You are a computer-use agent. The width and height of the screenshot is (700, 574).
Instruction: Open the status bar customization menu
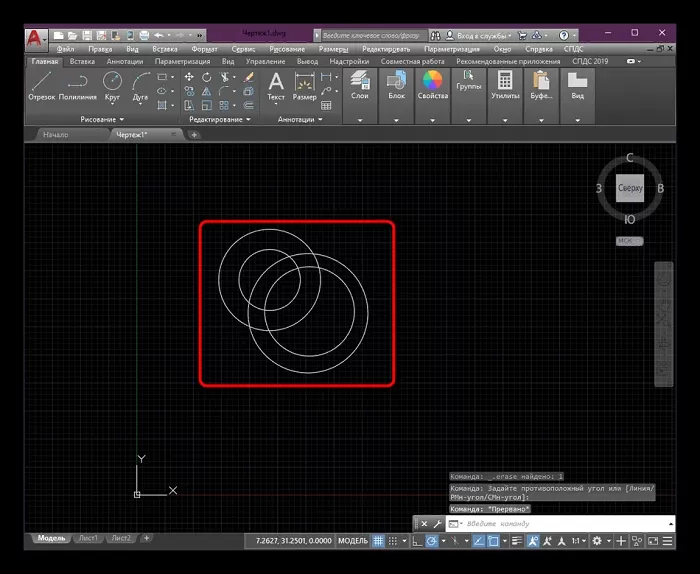tap(667, 541)
